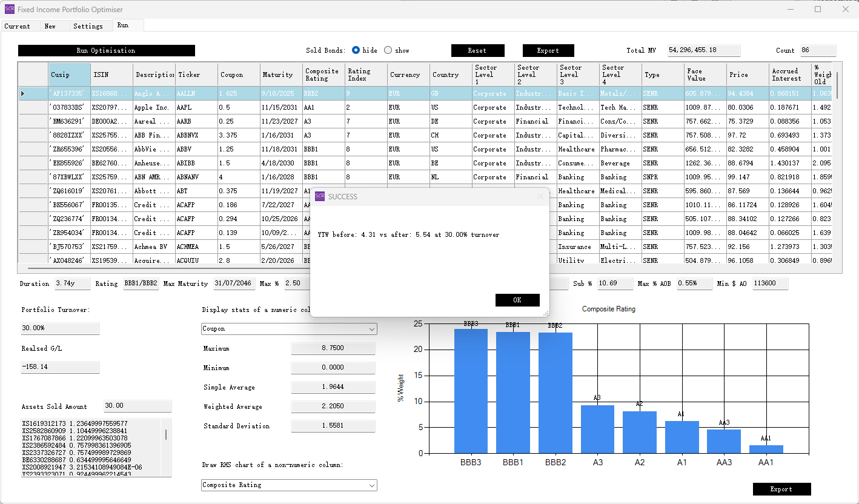Screen dimensions: 859x504
Task: Switch to the Settings tab
Action: tap(88, 26)
